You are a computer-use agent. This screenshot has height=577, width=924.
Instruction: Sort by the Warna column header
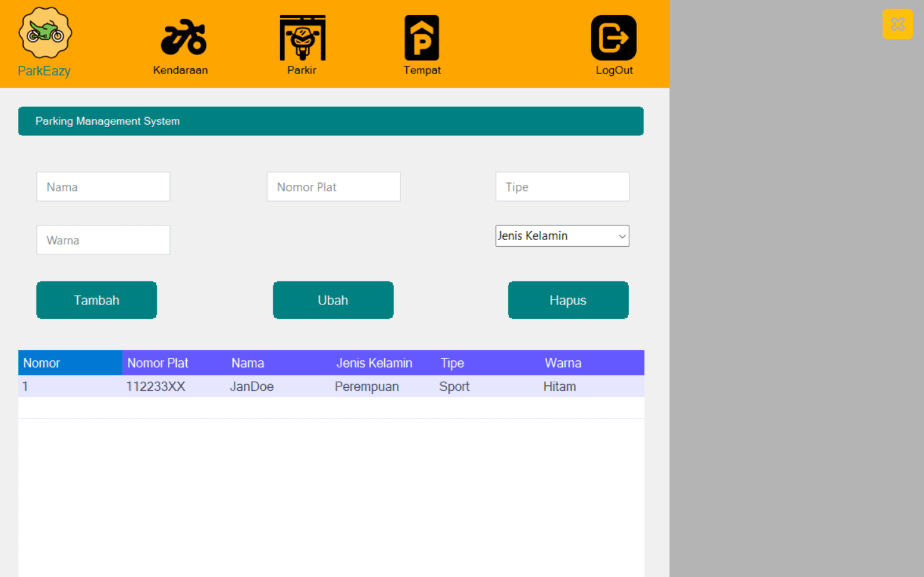(592, 363)
